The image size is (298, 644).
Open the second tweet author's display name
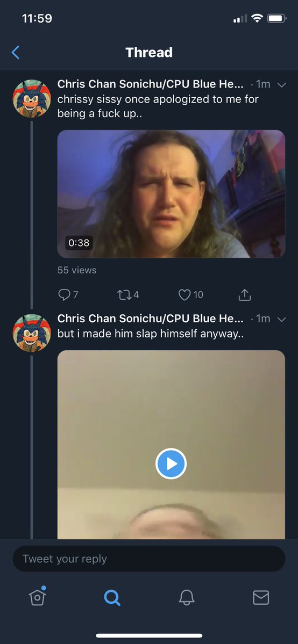(x=151, y=319)
